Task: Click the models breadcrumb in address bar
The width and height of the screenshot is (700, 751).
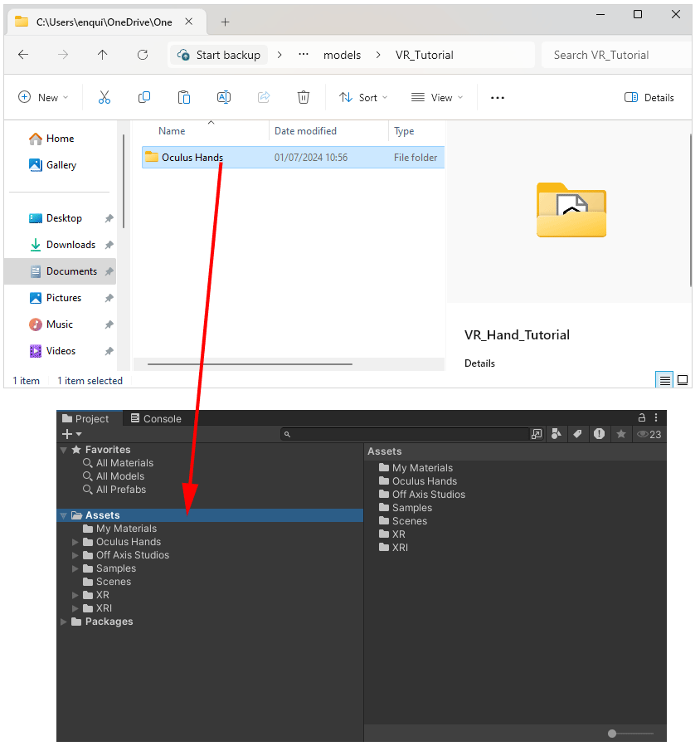Action: coord(342,55)
